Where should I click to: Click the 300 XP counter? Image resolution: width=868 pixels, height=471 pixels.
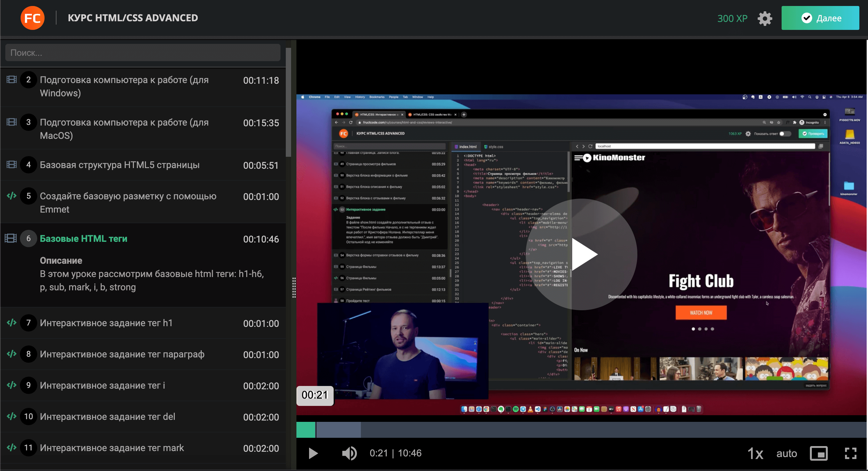(732, 18)
